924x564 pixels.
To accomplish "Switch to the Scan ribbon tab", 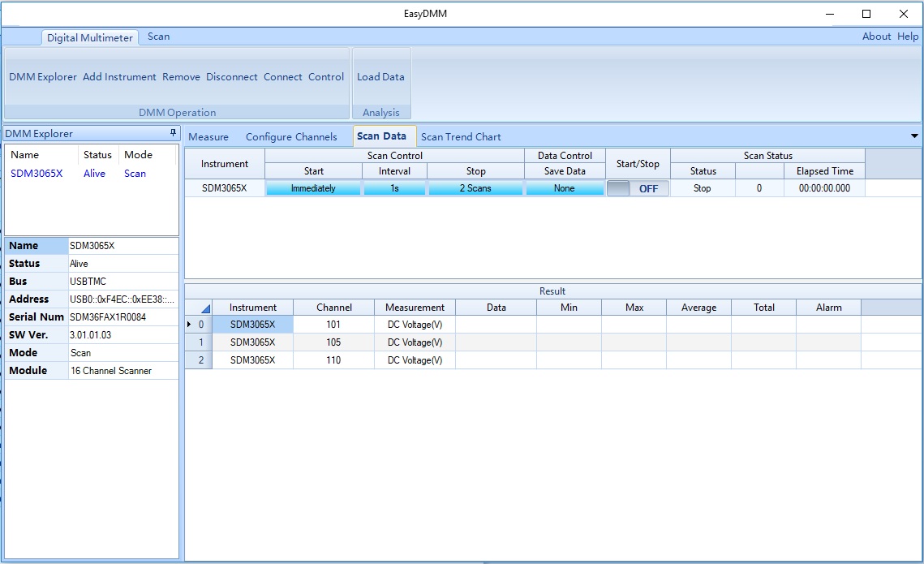I will tap(158, 37).
